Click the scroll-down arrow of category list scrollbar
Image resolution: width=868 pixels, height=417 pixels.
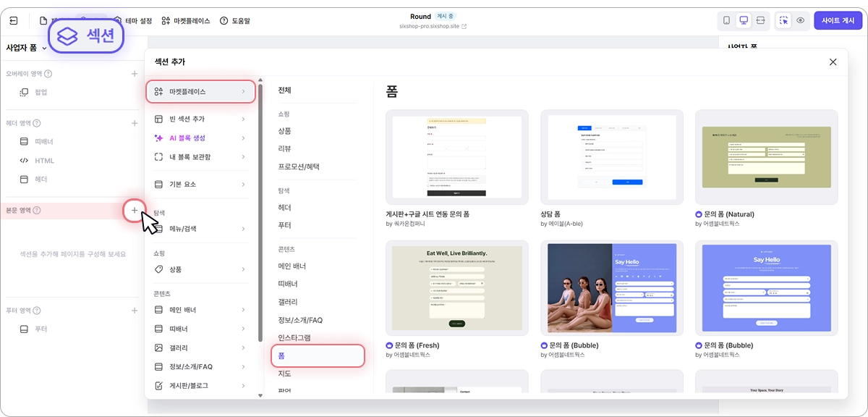tap(260, 395)
